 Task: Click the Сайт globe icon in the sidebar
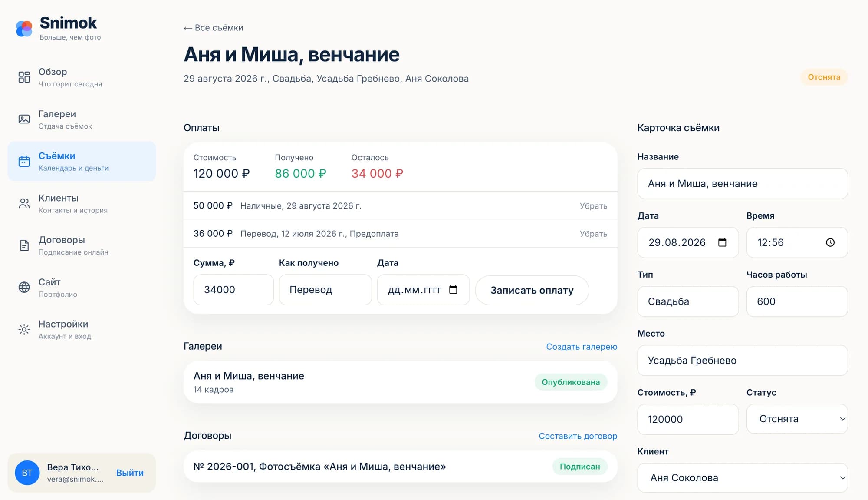coord(24,287)
